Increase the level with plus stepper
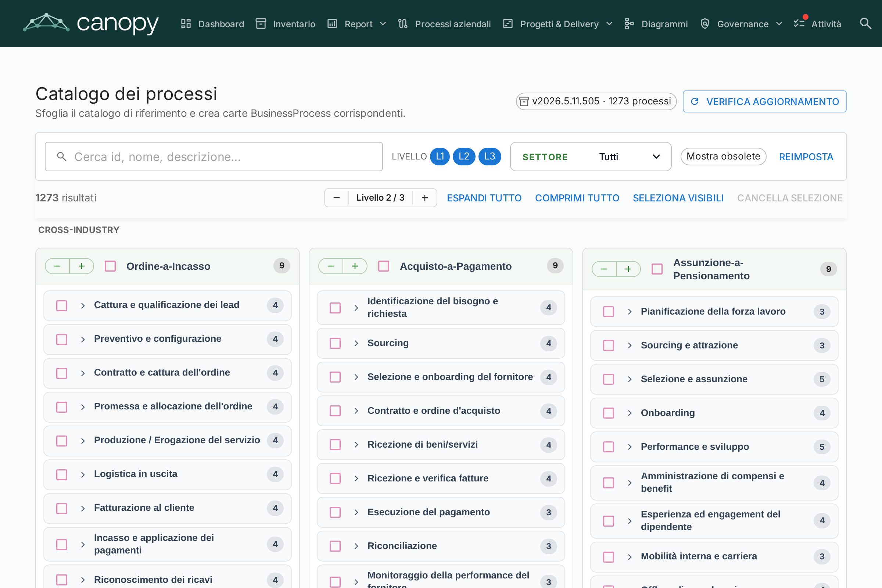Screen dimensions: 882x588 [x=424, y=198]
